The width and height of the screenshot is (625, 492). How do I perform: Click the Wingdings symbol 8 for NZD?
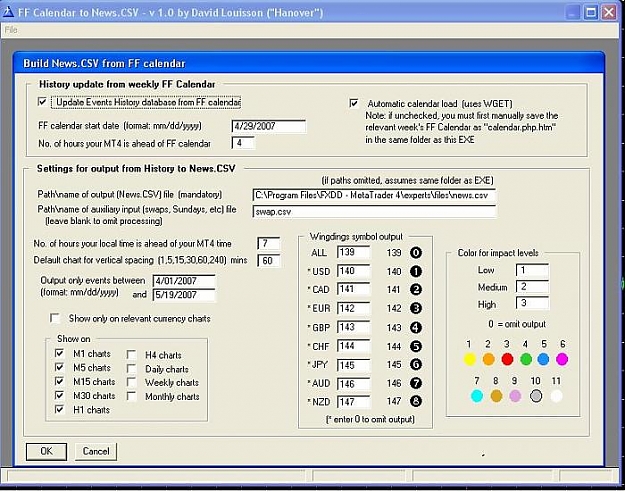click(x=416, y=401)
